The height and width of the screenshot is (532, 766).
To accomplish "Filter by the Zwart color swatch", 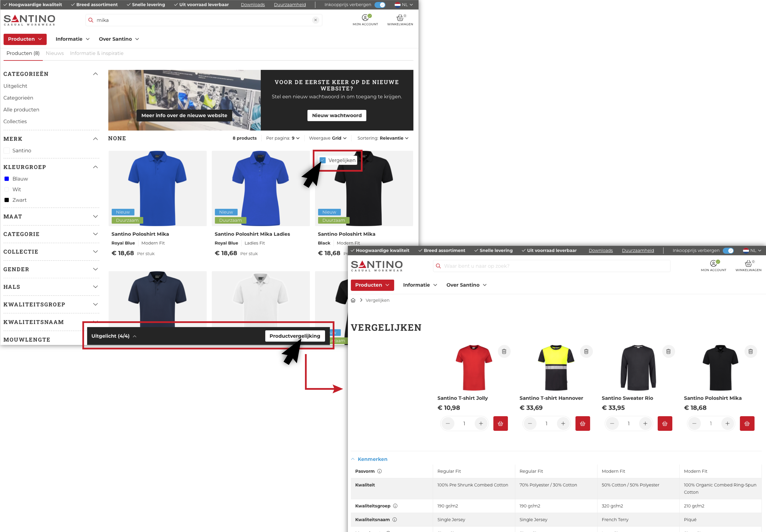I will click(7, 200).
